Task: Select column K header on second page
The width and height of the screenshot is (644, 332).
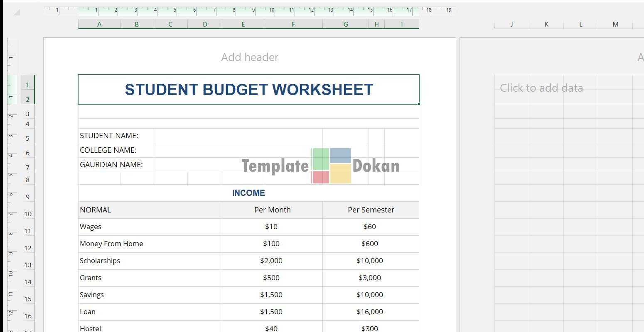Action: point(546,24)
